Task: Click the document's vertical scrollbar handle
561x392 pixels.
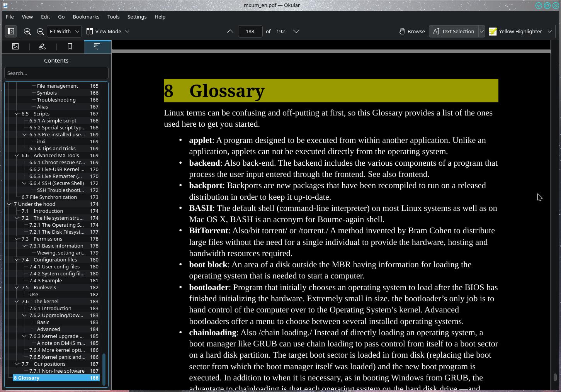Action: tap(555, 377)
